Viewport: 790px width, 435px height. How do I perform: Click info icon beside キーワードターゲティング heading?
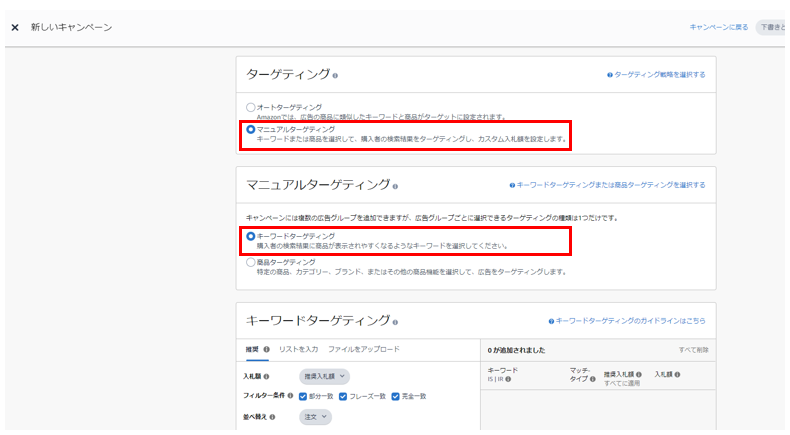pos(395,322)
